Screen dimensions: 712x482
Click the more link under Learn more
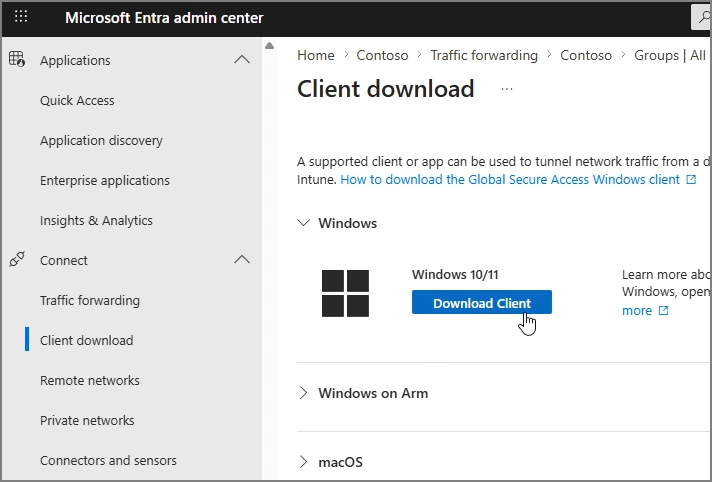(x=637, y=311)
